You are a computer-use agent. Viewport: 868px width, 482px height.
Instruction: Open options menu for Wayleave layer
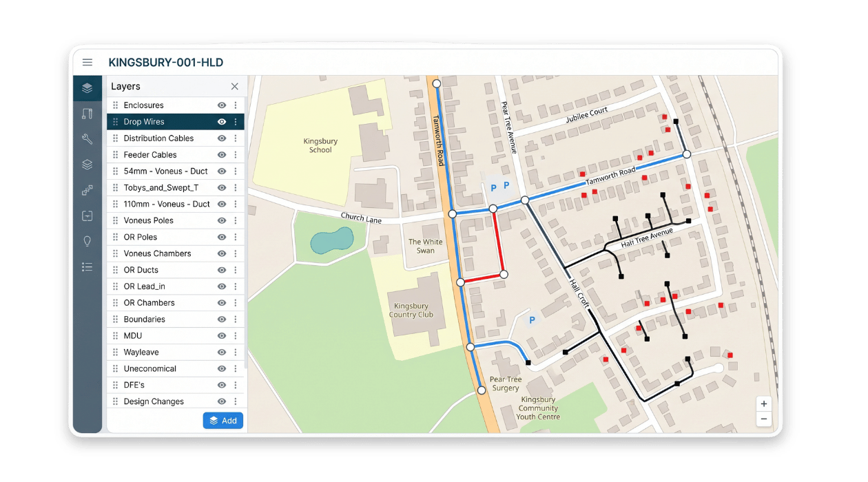(236, 352)
